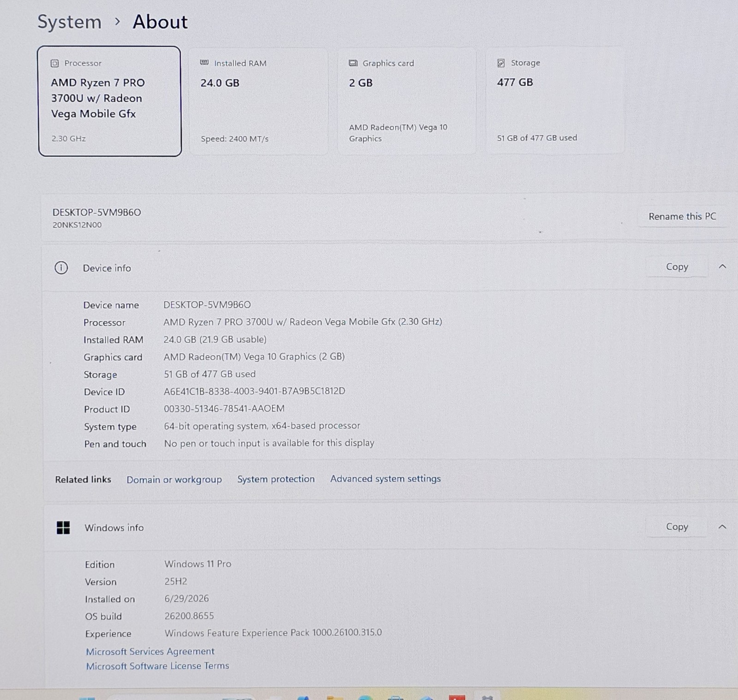
Task: Select the Installed RAM summary card
Action: [258, 101]
